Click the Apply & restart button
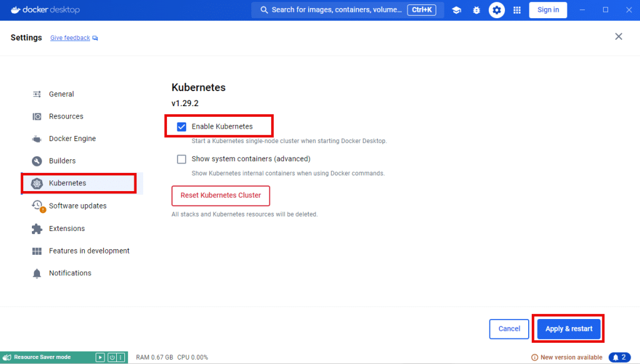 [x=569, y=328]
